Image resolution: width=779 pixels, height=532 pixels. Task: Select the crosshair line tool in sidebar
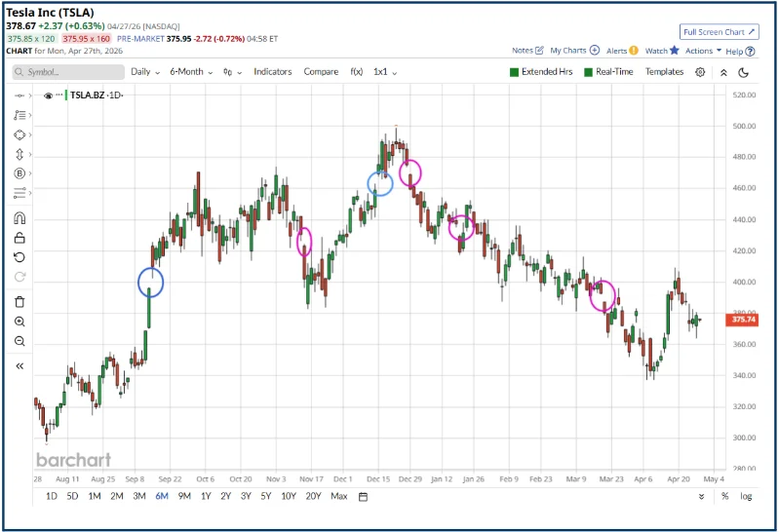coord(19,95)
